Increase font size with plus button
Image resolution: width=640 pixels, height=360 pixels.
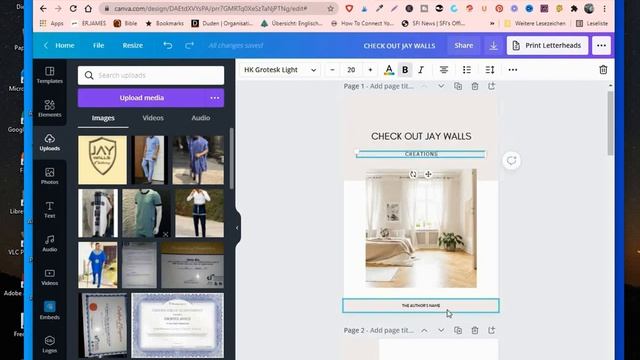370,70
